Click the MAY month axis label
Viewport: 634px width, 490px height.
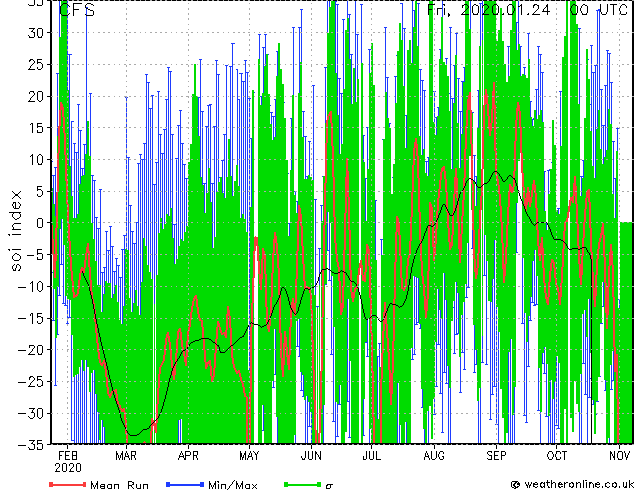249,456
